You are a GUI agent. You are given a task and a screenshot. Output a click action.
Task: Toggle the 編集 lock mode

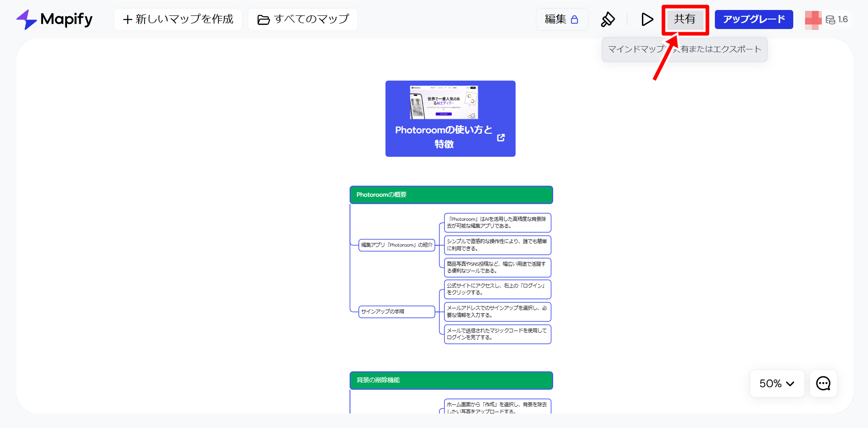tap(562, 19)
